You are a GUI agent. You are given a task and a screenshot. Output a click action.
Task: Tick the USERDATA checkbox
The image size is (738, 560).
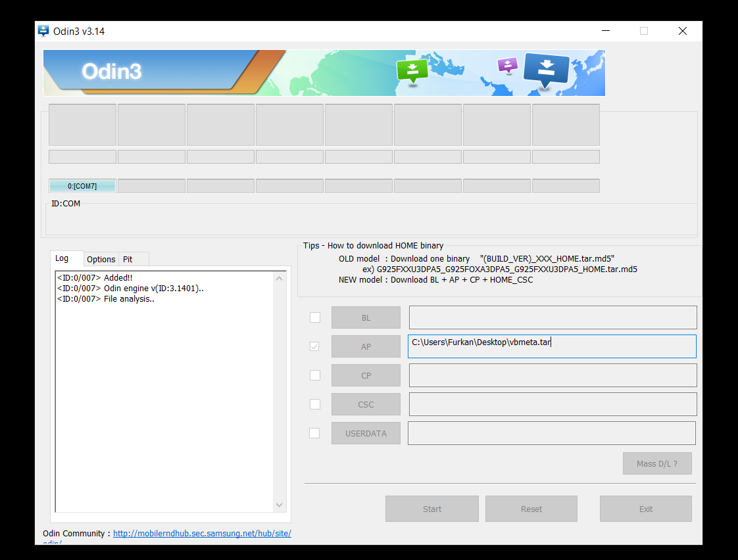pos(314,433)
